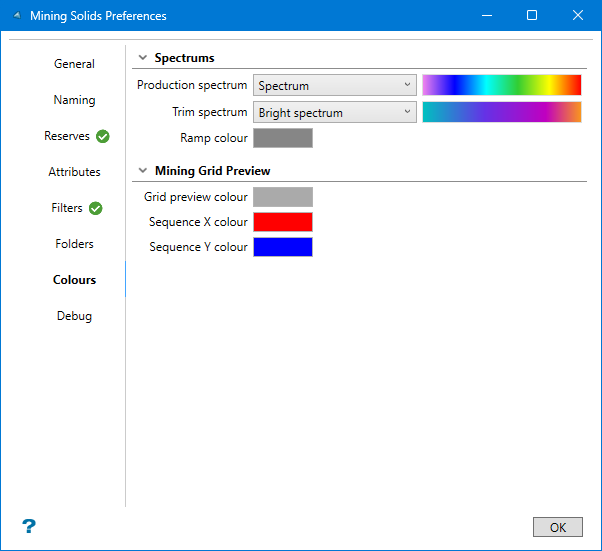Change the Grid preview colour swatch
602x551 pixels.
283,197
